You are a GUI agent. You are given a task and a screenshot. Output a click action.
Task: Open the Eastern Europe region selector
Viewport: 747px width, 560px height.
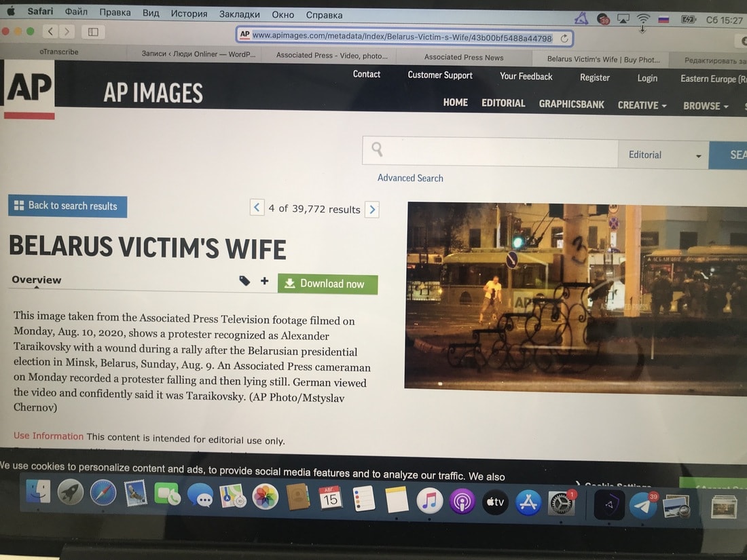coord(712,79)
